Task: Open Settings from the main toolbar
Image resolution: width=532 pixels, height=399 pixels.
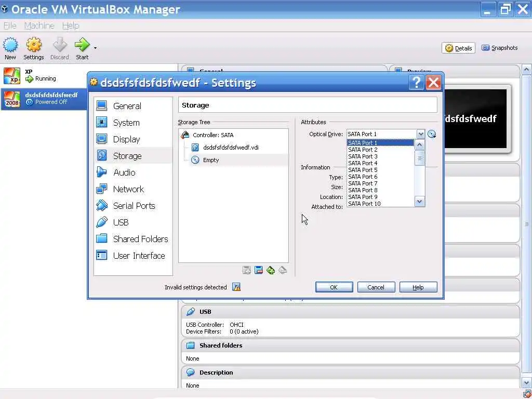Action: tap(34, 49)
